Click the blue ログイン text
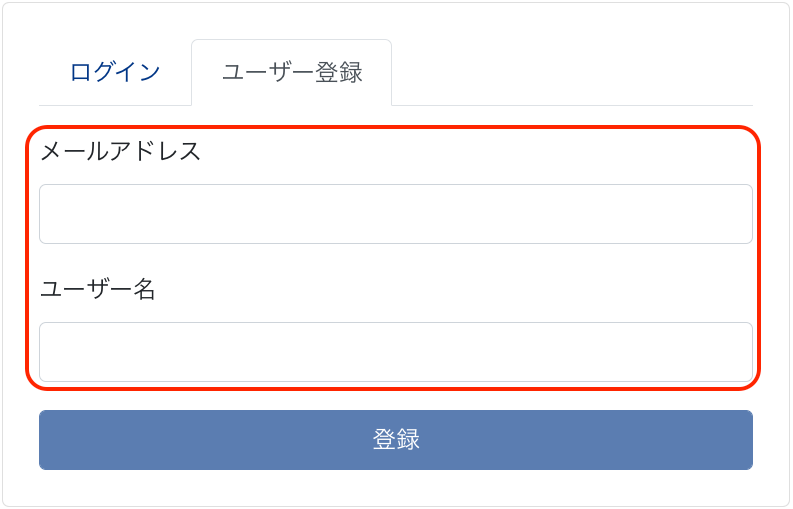 [x=115, y=72]
